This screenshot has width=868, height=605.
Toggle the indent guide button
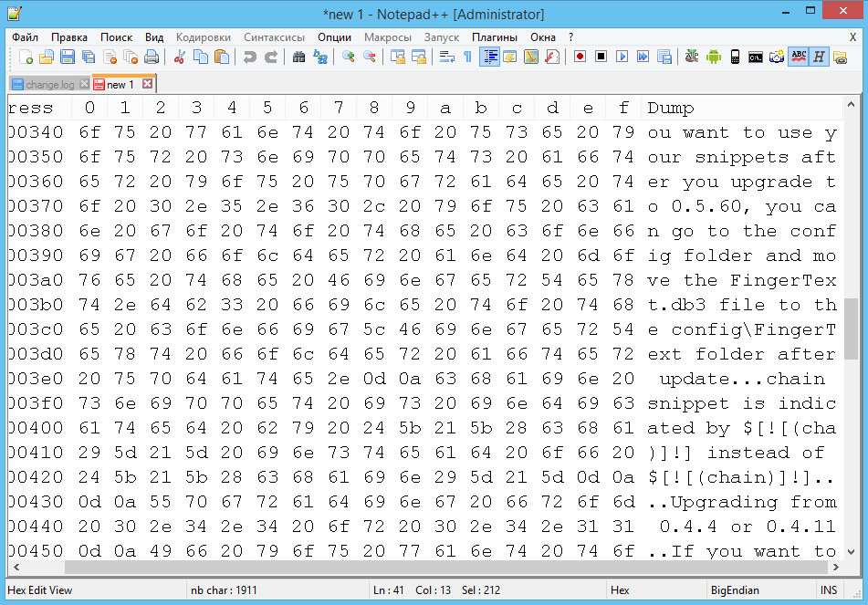(x=489, y=57)
